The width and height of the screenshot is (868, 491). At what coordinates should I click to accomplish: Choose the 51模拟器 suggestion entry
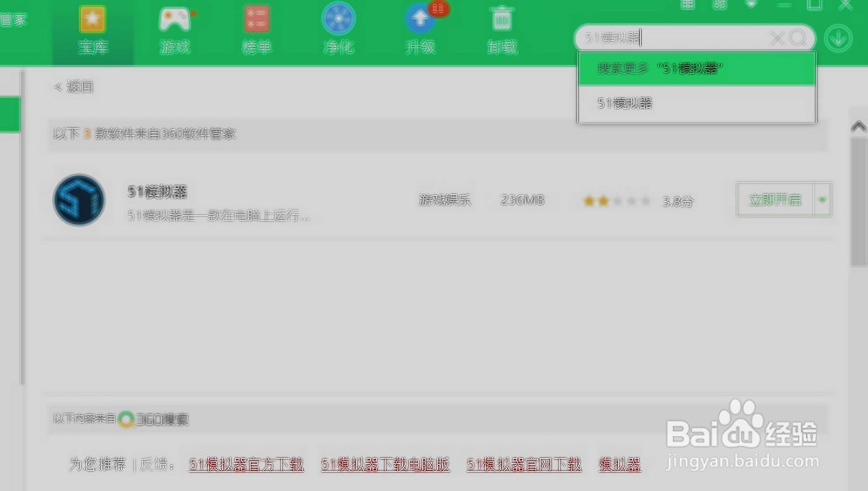coord(696,104)
